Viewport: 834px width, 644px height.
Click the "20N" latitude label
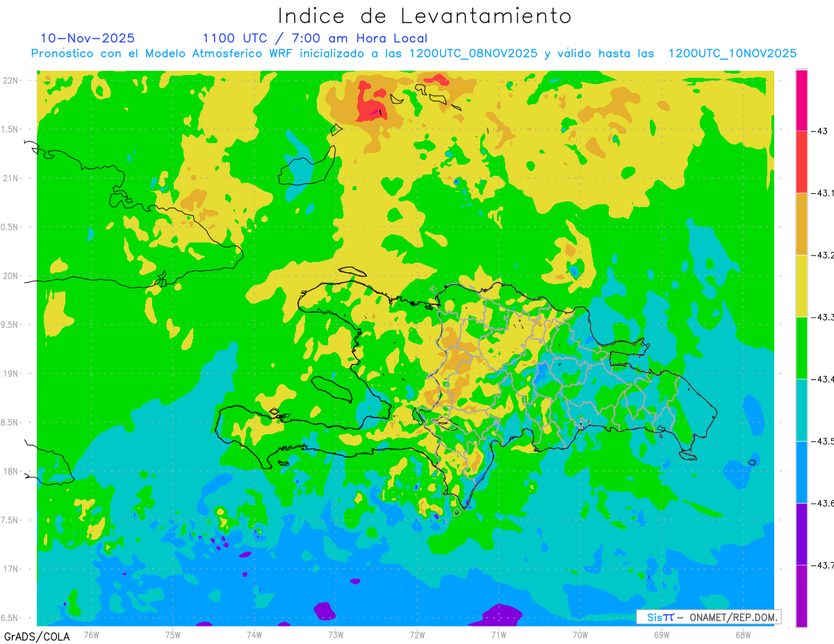pyautogui.click(x=12, y=276)
